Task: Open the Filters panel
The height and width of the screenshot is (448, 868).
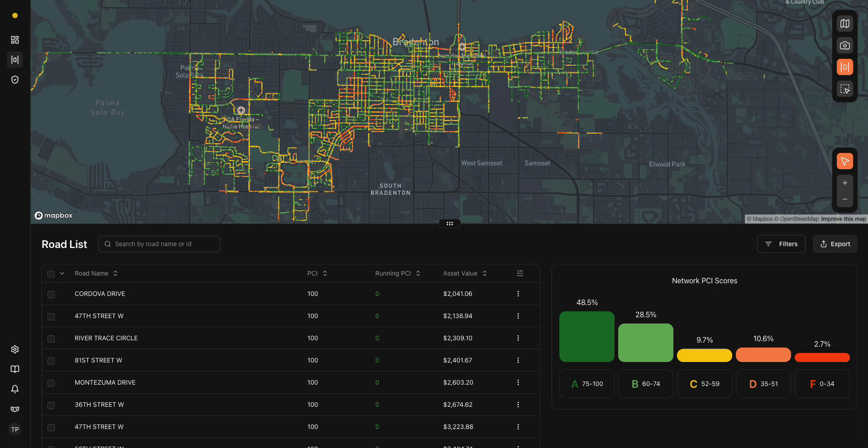Action: (781, 244)
